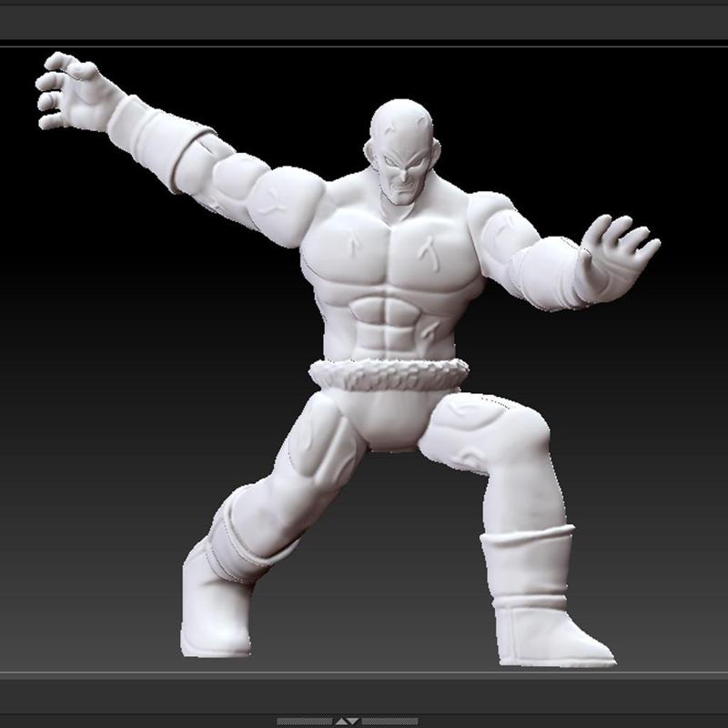Collapse the bottom tray using the down arrow
The width and height of the screenshot is (728, 728).
point(354,718)
